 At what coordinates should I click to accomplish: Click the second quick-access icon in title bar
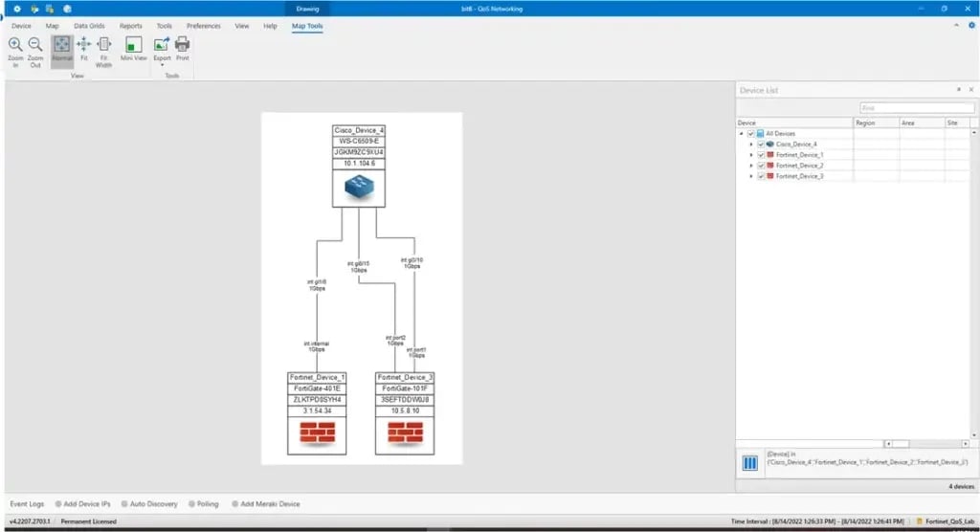[x=34, y=9]
